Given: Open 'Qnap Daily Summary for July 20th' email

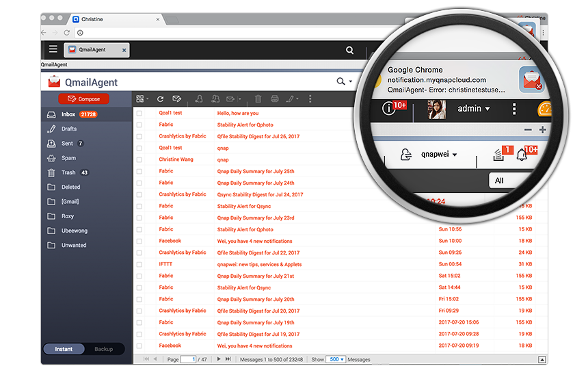Looking at the screenshot, I should [x=256, y=300].
